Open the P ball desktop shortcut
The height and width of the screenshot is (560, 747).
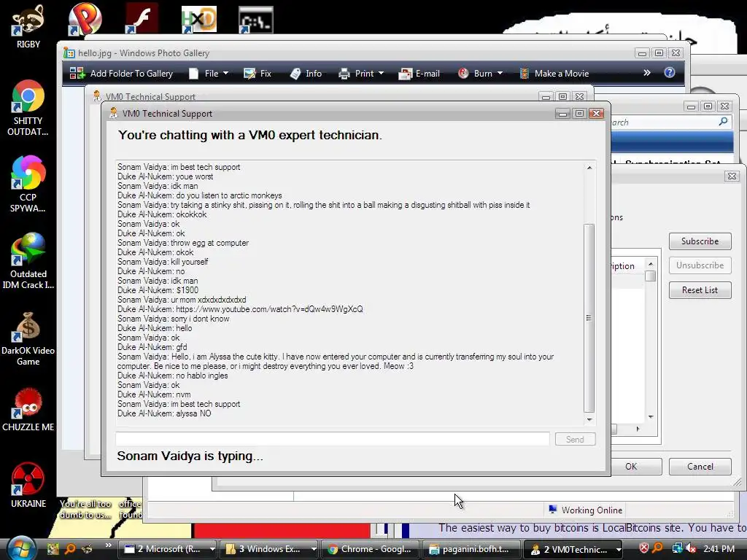pos(85,19)
